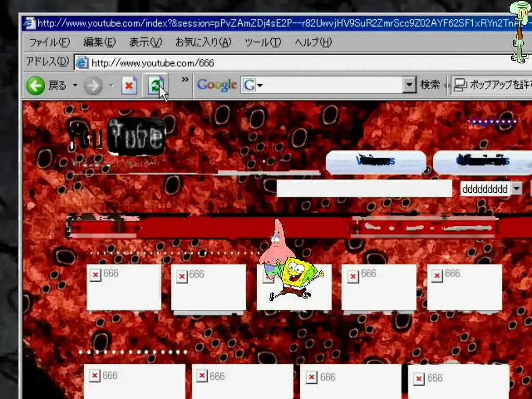Screen dimensions: 532x399
Task: Click the grey Forward arrow button
Action: (93, 86)
